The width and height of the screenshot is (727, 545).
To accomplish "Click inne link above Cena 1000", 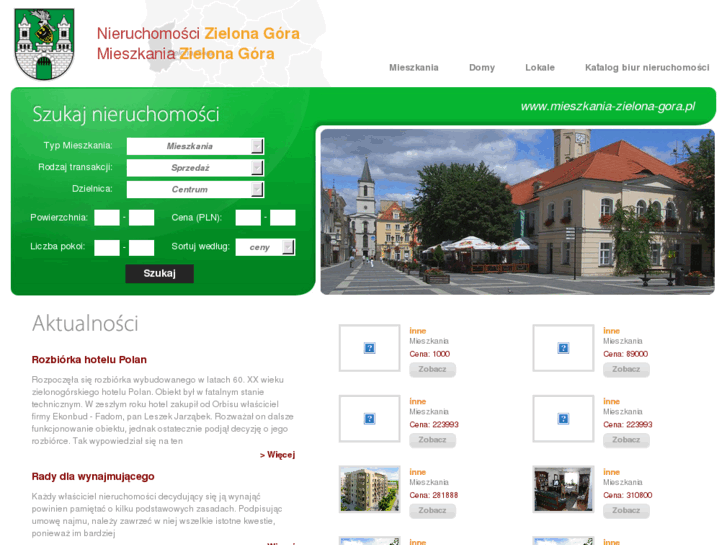I will pos(417,331).
